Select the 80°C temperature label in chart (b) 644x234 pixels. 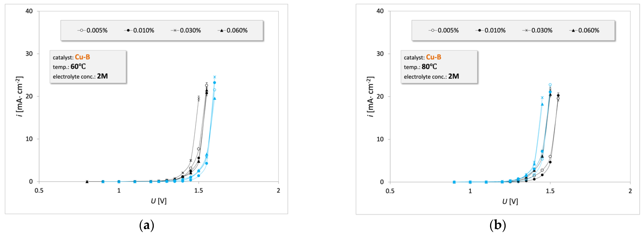[429, 67]
